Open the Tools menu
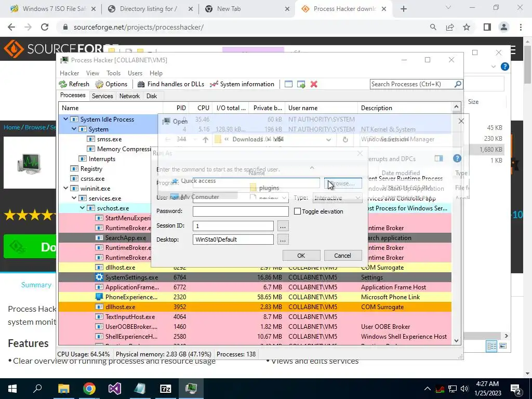 (113, 73)
